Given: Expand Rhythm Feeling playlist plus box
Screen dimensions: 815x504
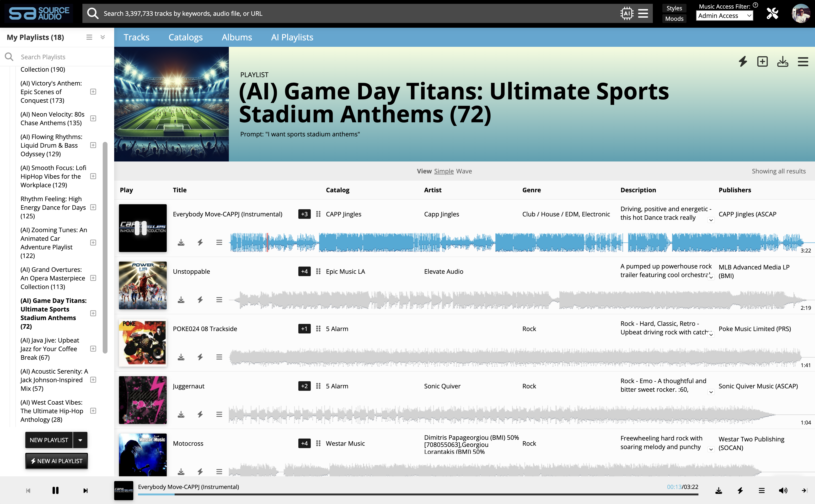Looking at the screenshot, I should click(x=93, y=207).
